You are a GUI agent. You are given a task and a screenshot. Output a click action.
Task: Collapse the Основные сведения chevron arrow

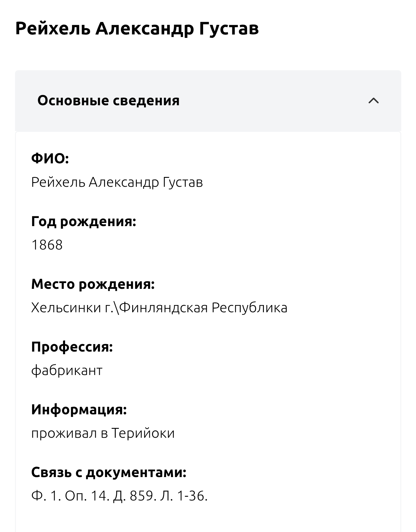(373, 101)
